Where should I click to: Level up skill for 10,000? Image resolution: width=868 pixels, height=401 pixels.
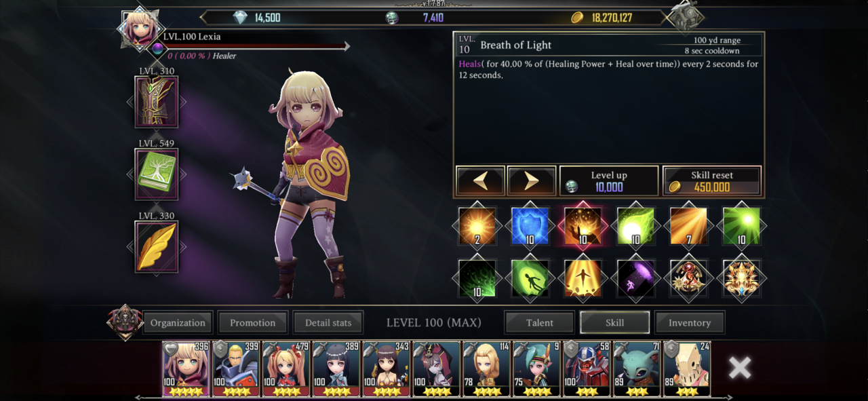coord(609,181)
